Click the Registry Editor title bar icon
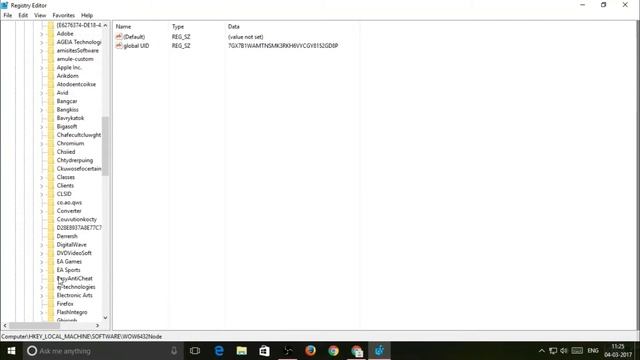The width and height of the screenshot is (640, 360). (x=4, y=5)
